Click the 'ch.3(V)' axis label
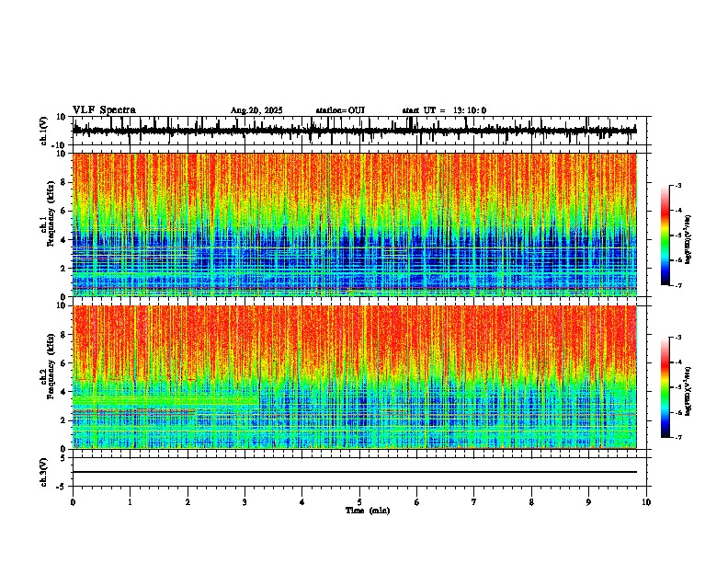 44,472
